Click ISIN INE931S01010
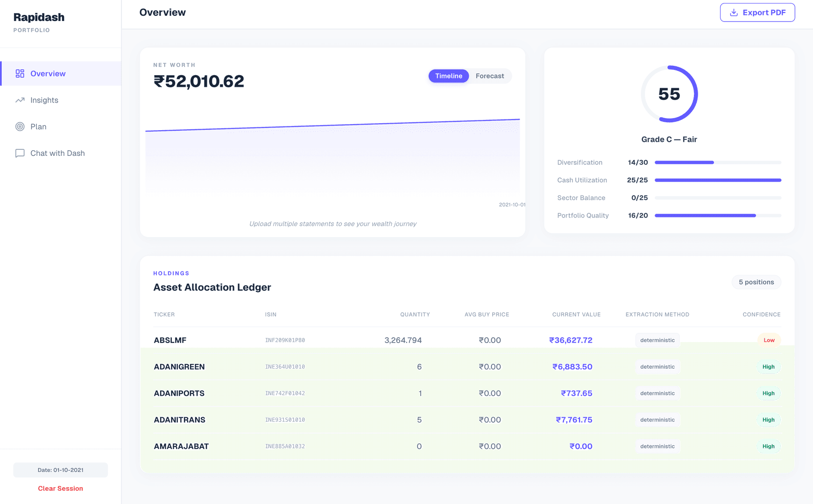The image size is (813, 504). pos(285,420)
